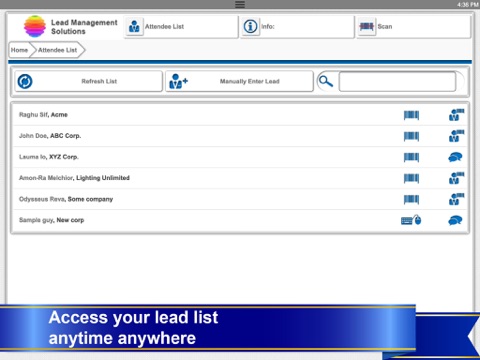Click person-scan icon in Odysseus Reva row
Screen dimensions: 480x360
456,199
